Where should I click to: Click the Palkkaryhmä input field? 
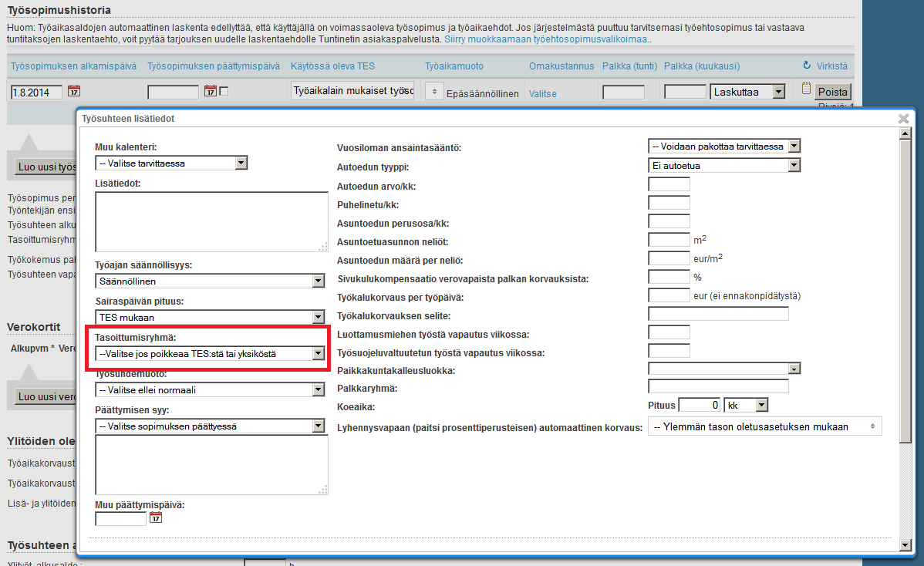point(718,386)
